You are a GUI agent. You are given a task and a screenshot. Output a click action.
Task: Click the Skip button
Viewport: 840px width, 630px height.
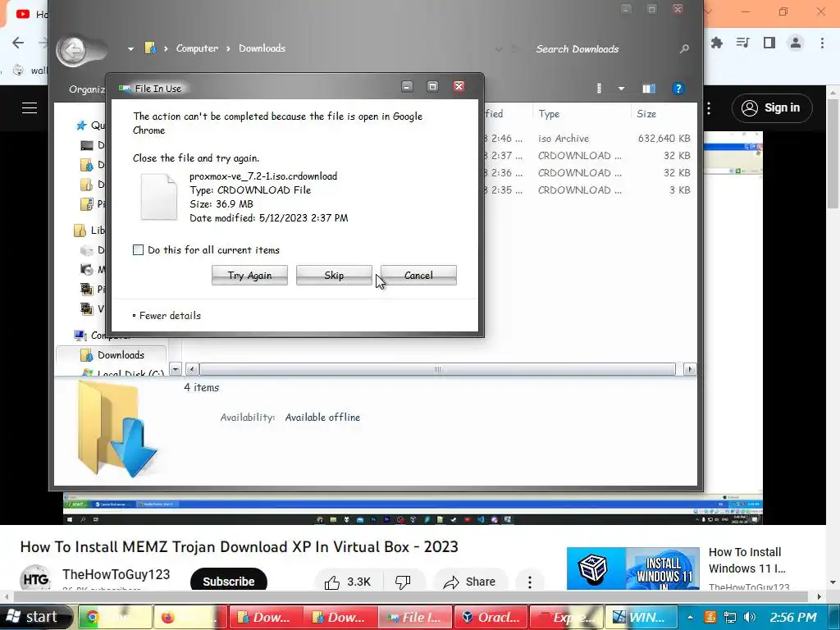pyautogui.click(x=334, y=276)
